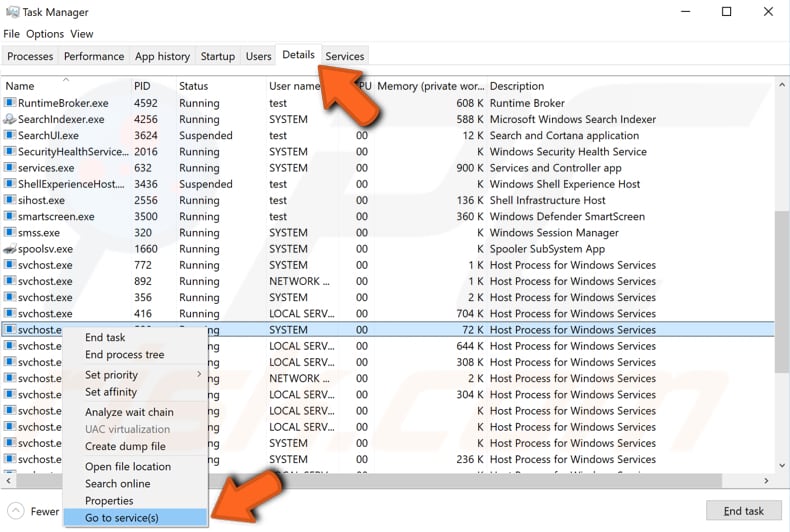Choose End task in context menu
Viewport: 790px width, 532px height.
tap(105, 337)
